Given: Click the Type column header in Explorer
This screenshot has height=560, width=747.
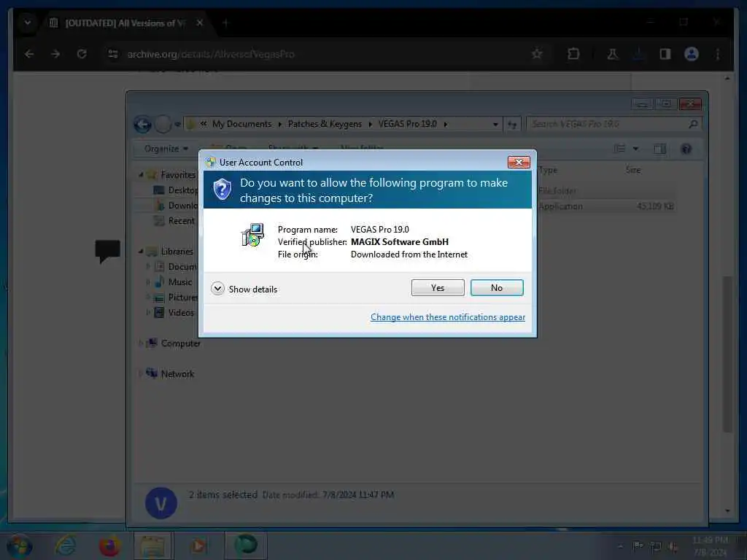Looking at the screenshot, I should (x=549, y=170).
